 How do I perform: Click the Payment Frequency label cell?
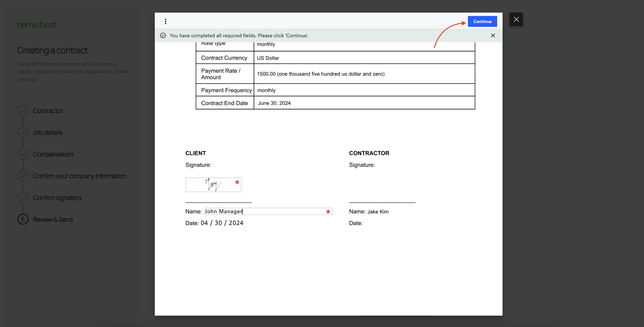click(225, 90)
